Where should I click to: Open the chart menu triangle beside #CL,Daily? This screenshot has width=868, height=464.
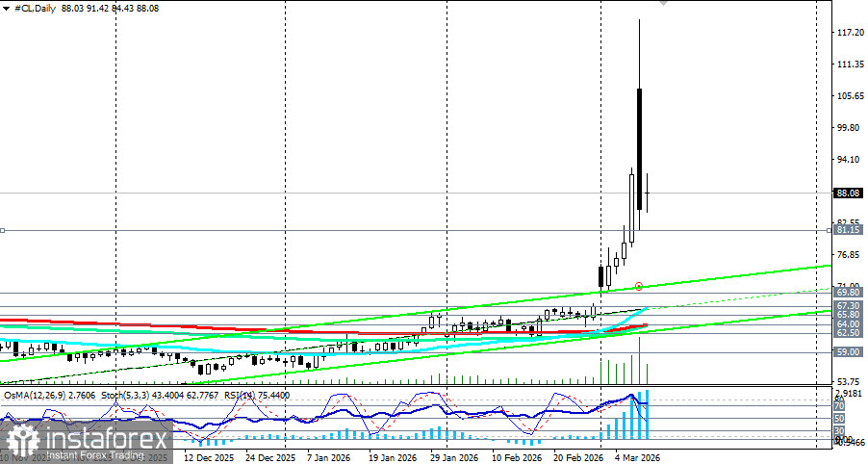point(6,9)
